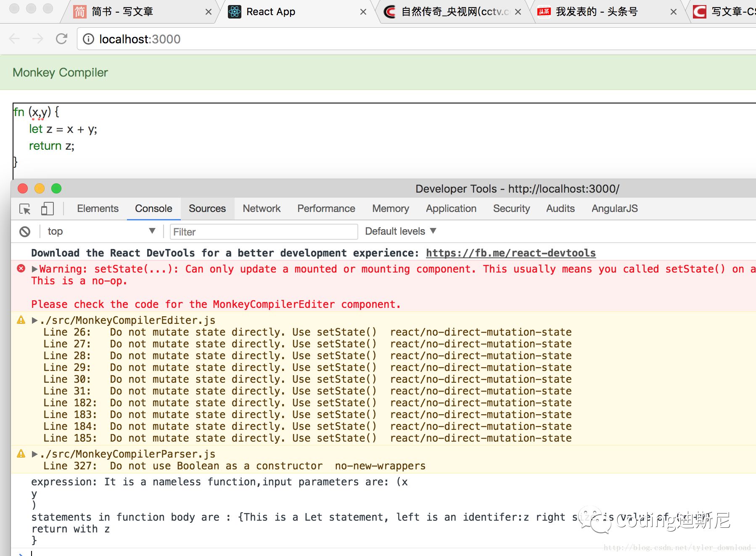The image size is (756, 556).
Task: Click the address bar showing localhost:3000
Action: click(416, 39)
